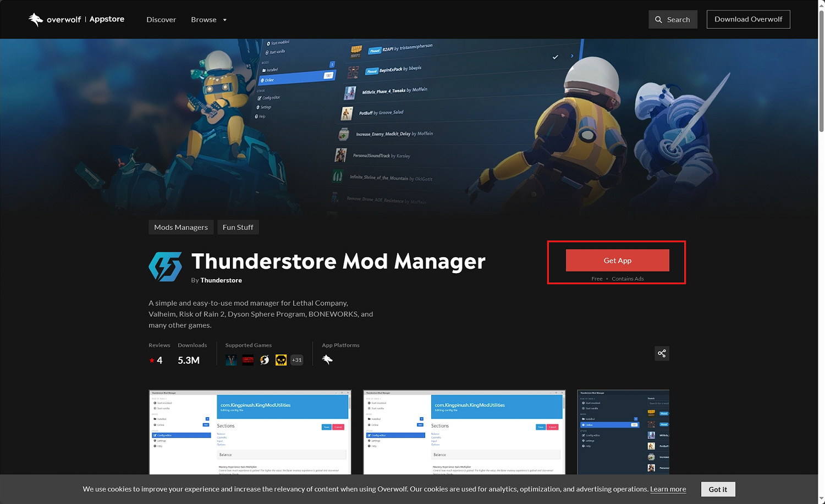Dismiss cookies with Got it button
The width and height of the screenshot is (825, 504).
click(x=718, y=489)
